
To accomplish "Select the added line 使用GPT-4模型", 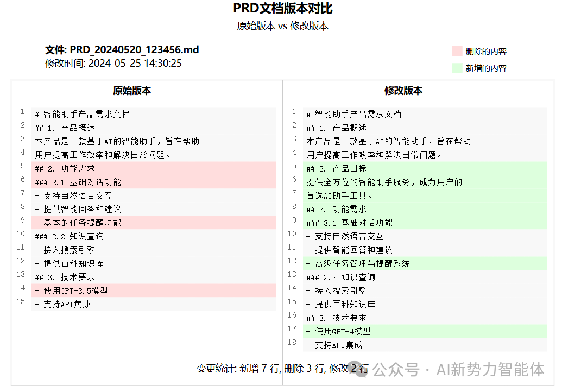I will (x=339, y=331).
